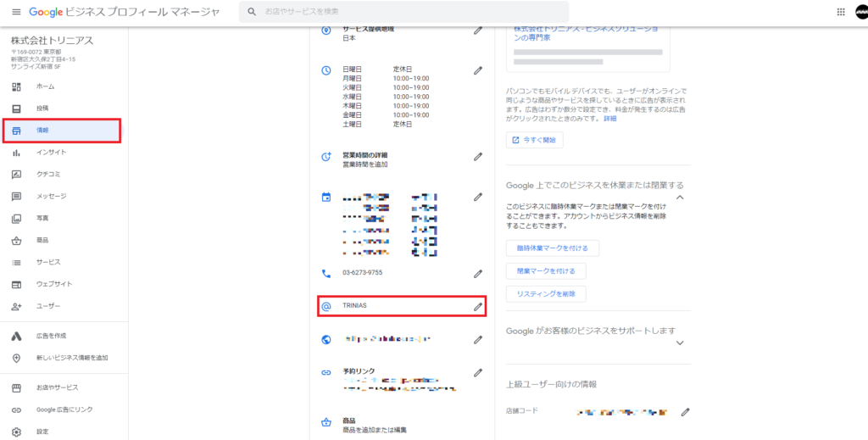
Task: Edit the サービス提供地域 with its pencil
Action: coord(478,31)
